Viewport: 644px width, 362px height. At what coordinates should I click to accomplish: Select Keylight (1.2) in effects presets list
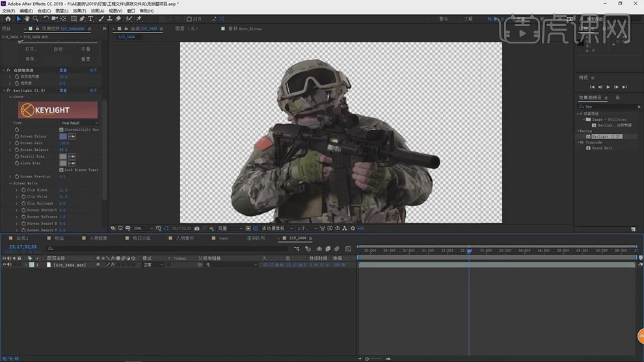[606, 136]
